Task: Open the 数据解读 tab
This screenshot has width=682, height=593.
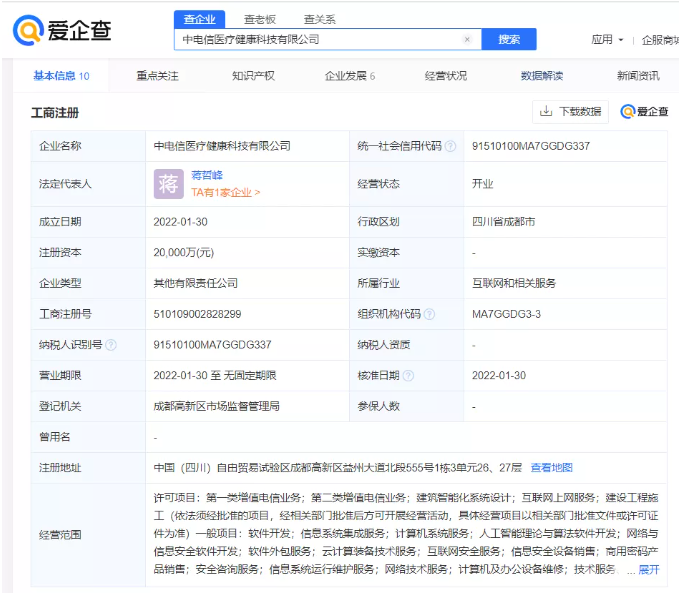Action: tap(542, 76)
